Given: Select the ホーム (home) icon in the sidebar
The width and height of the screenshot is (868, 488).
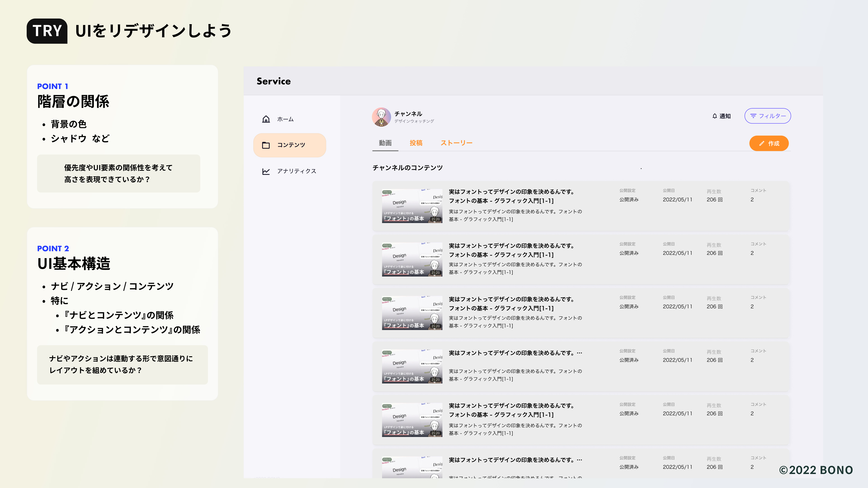Looking at the screenshot, I should tap(266, 119).
